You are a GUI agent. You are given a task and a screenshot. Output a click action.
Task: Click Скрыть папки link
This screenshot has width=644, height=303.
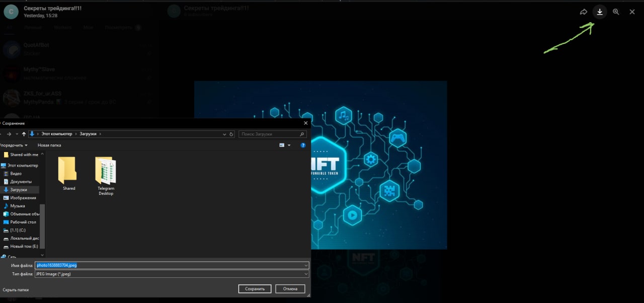[16, 290]
